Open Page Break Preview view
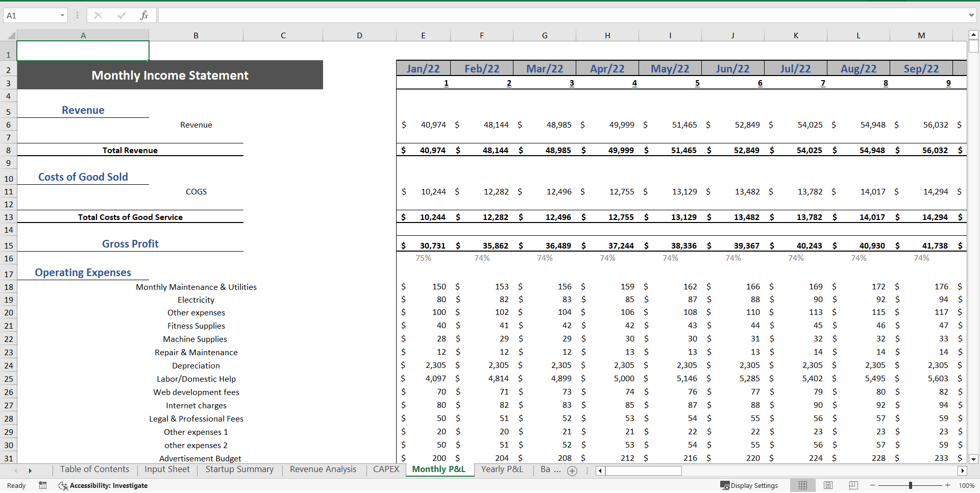980x493 pixels. click(853, 485)
